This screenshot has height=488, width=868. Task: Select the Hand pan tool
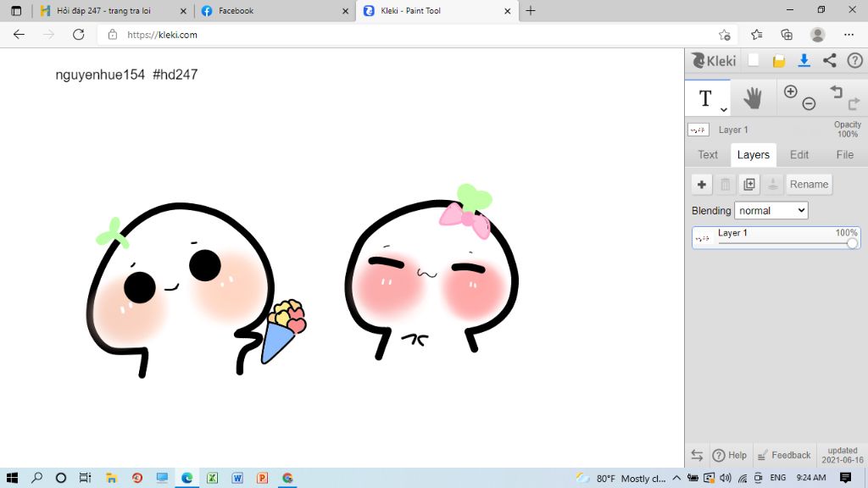[x=753, y=98]
